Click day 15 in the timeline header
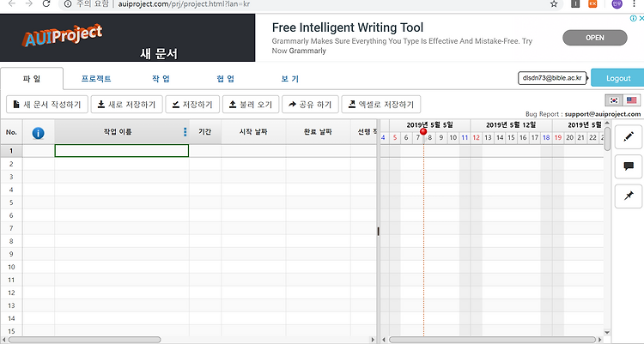 511,137
